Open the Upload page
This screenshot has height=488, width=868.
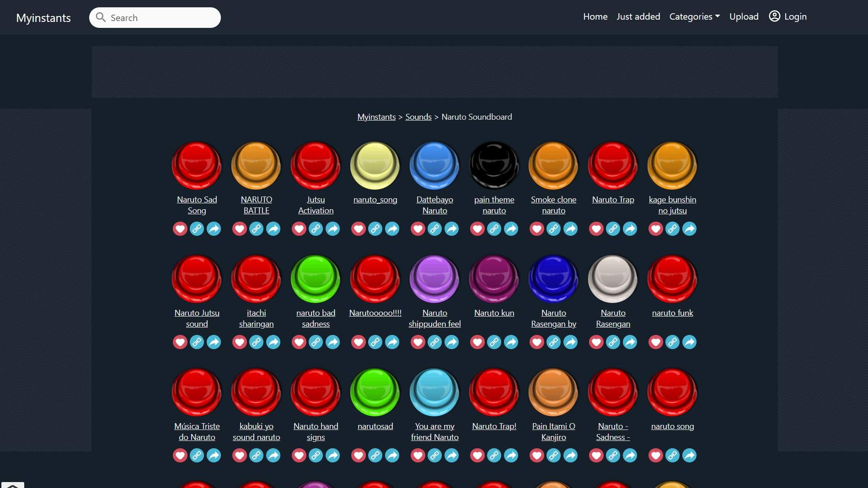tap(744, 16)
